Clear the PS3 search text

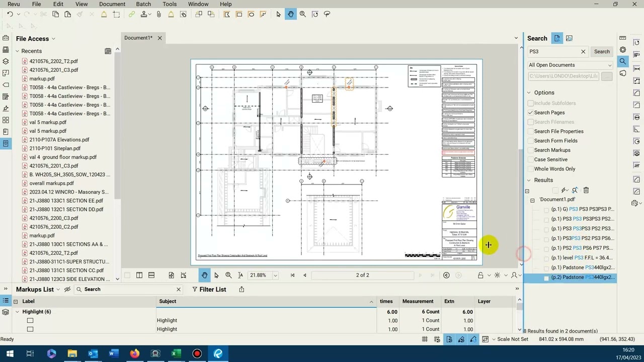click(583, 51)
